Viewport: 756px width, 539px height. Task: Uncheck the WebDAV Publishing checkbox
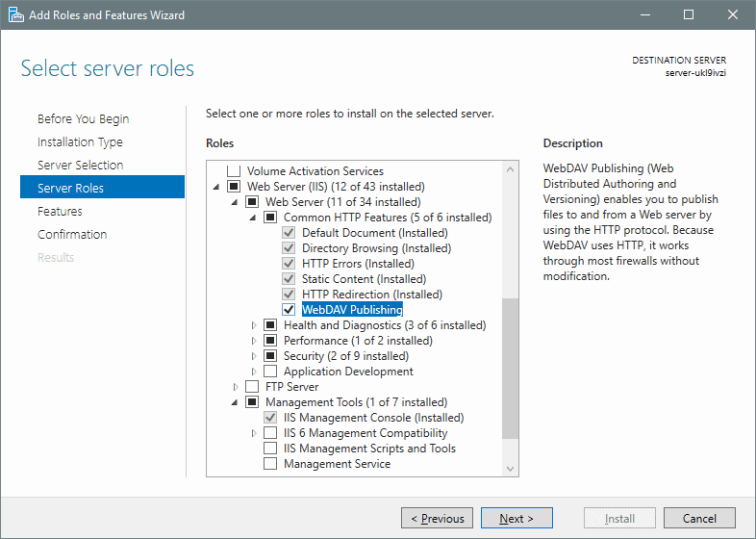point(289,310)
